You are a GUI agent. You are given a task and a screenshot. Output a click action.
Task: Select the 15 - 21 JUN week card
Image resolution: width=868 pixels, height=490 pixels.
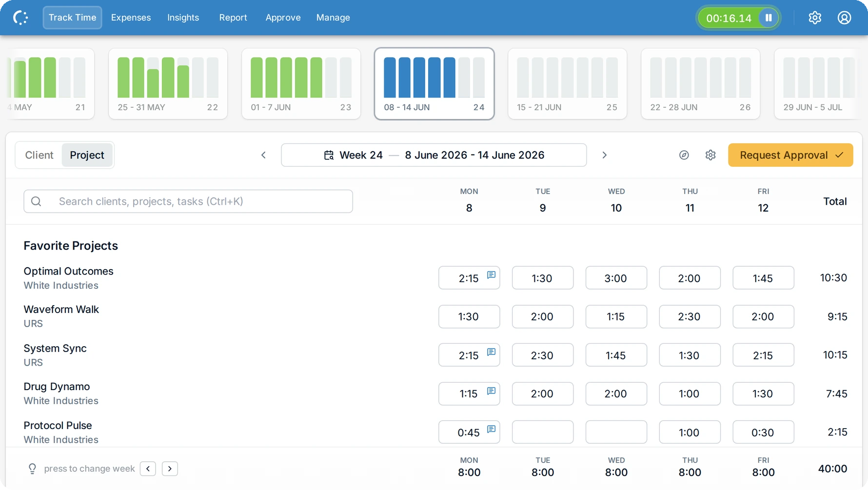click(567, 84)
